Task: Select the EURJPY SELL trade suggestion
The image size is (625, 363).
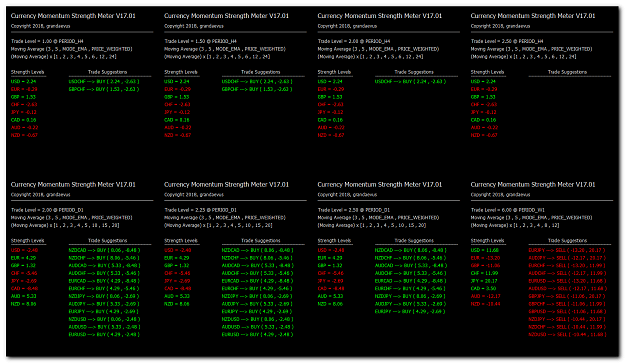Action: tap(567, 250)
